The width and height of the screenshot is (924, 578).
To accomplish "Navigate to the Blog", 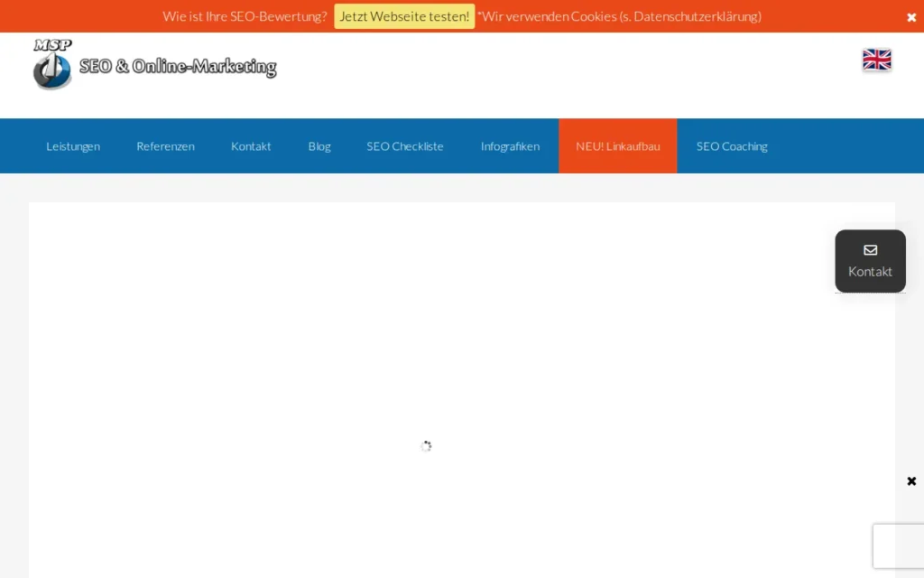I will pos(319,146).
